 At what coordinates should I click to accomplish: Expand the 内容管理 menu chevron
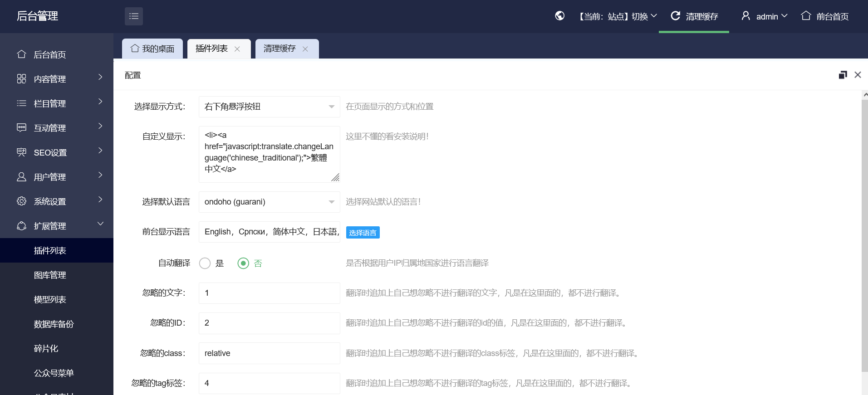coord(100,77)
